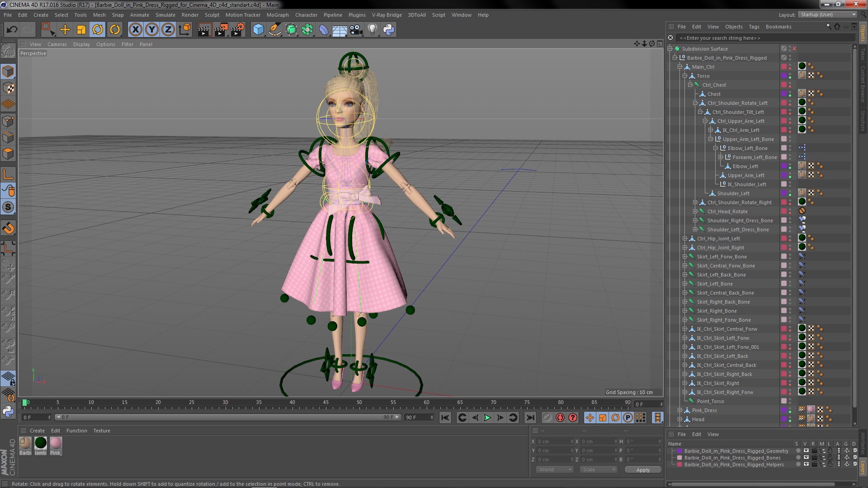Toggle Y axis lock
The image size is (868, 488).
click(x=152, y=30)
